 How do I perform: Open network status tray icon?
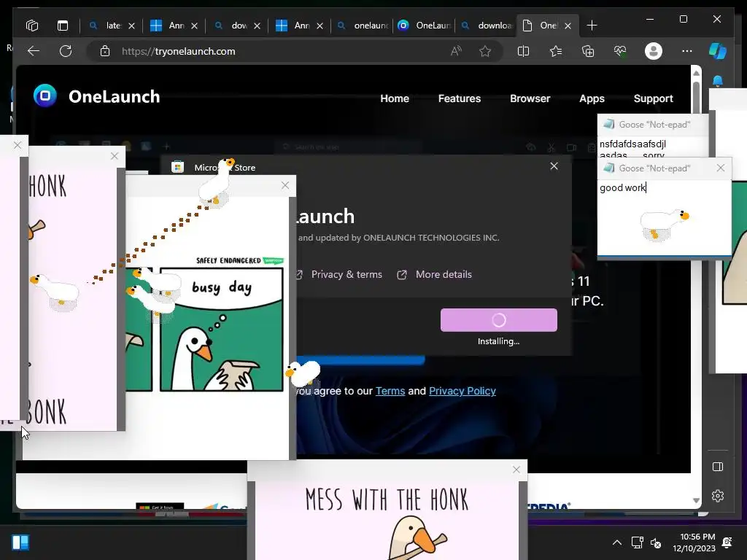coord(637,542)
